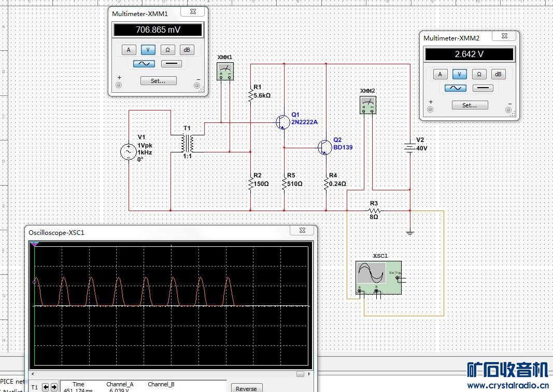This screenshot has height=392, width=553.
Task: Select transistor Q2 BD139 symbol
Action: coord(325,148)
